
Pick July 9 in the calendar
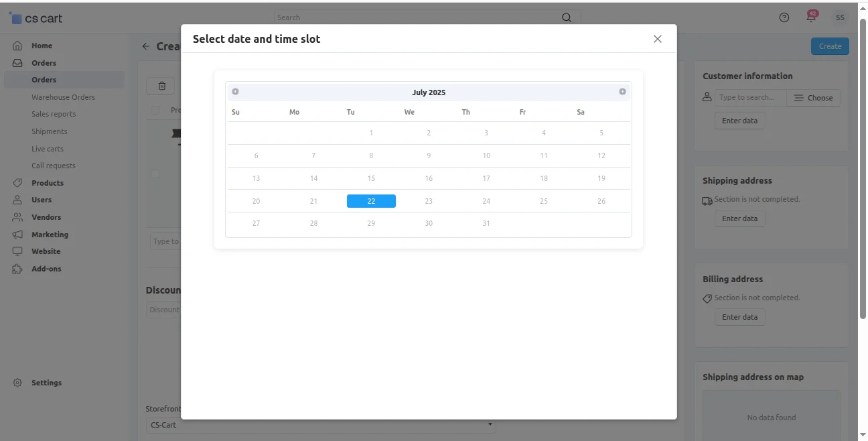[429, 155]
